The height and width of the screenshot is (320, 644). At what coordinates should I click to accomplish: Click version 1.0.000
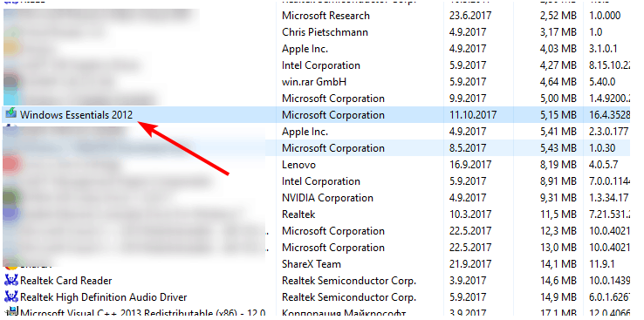[x=605, y=16]
